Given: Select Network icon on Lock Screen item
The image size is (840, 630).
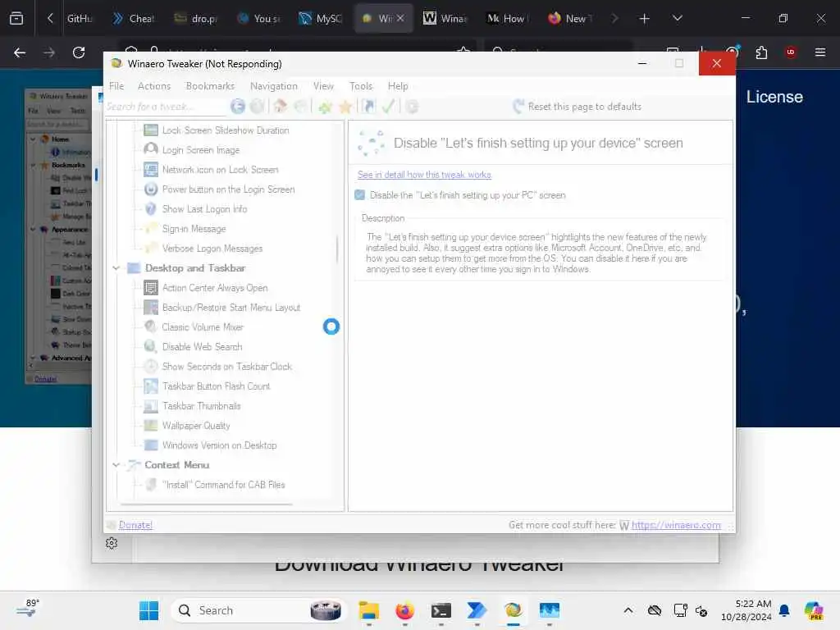Looking at the screenshot, I should [x=220, y=170].
